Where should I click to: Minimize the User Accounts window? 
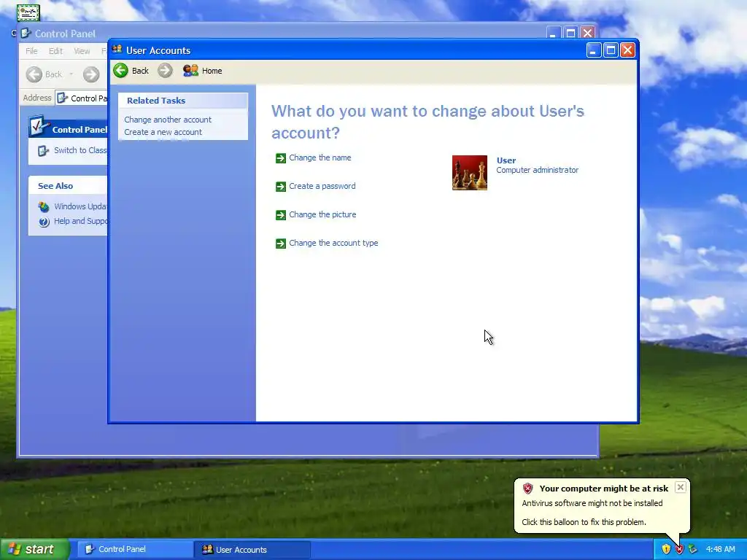pyautogui.click(x=594, y=50)
